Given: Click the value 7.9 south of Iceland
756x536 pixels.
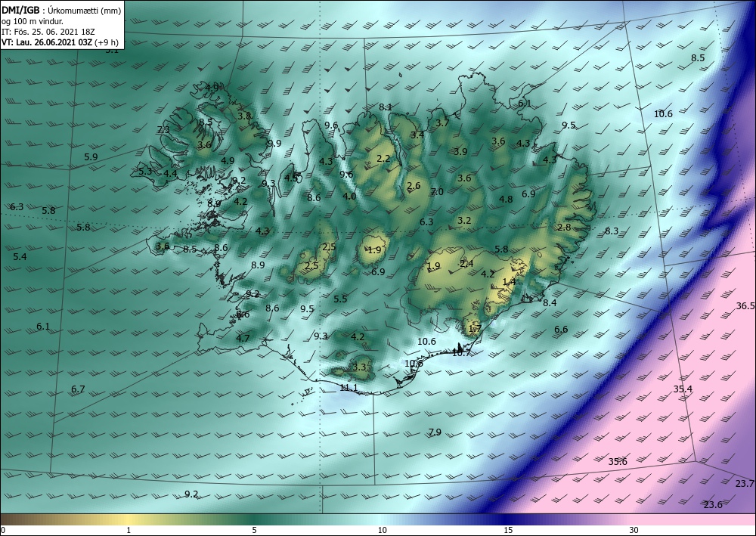Looking at the screenshot, I should point(435,432).
